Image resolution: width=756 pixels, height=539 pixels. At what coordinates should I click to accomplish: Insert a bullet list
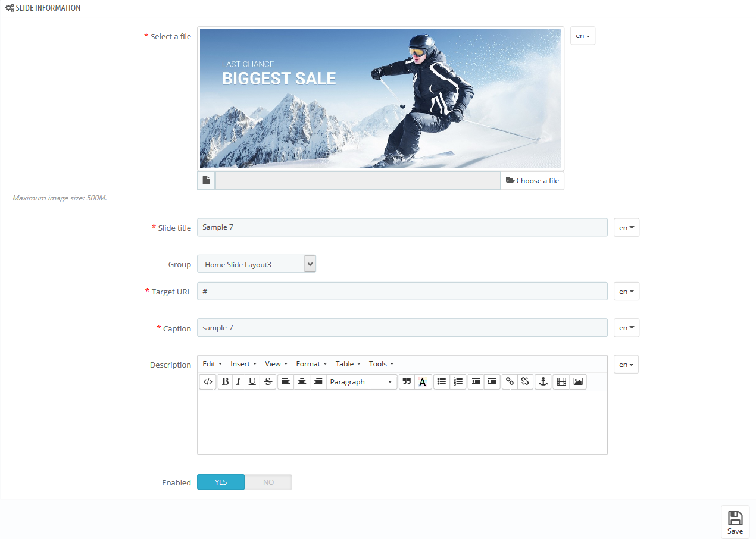(442, 382)
